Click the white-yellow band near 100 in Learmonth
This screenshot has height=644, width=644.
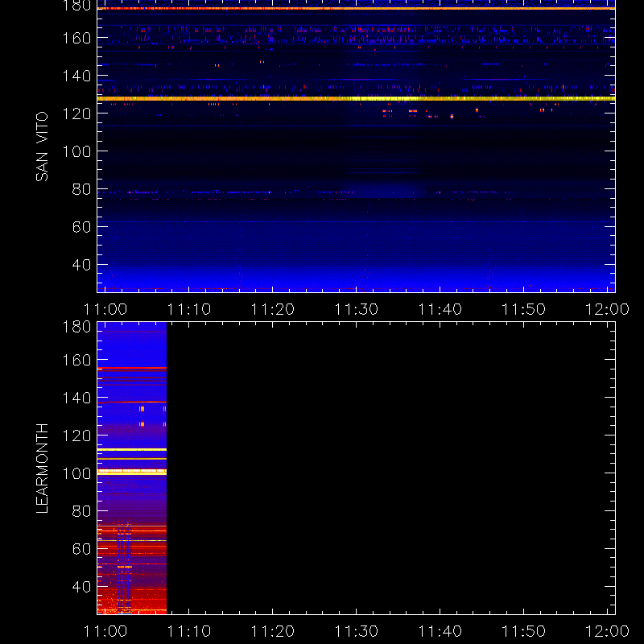[132, 472]
